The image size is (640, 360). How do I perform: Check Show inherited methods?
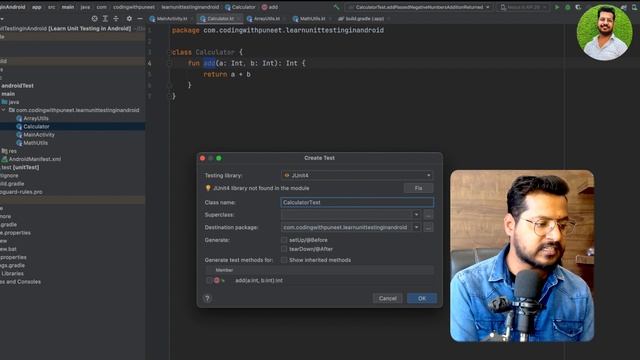point(284,260)
